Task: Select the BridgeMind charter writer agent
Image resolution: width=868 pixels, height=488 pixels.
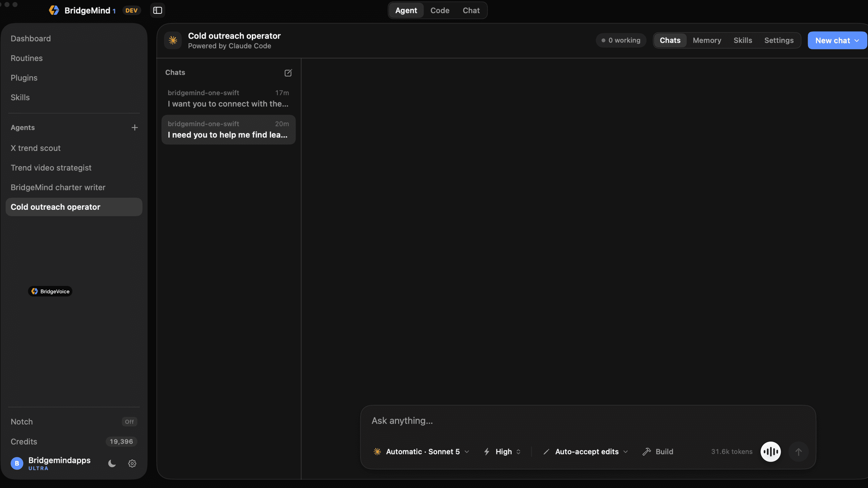Action: [x=74, y=187]
